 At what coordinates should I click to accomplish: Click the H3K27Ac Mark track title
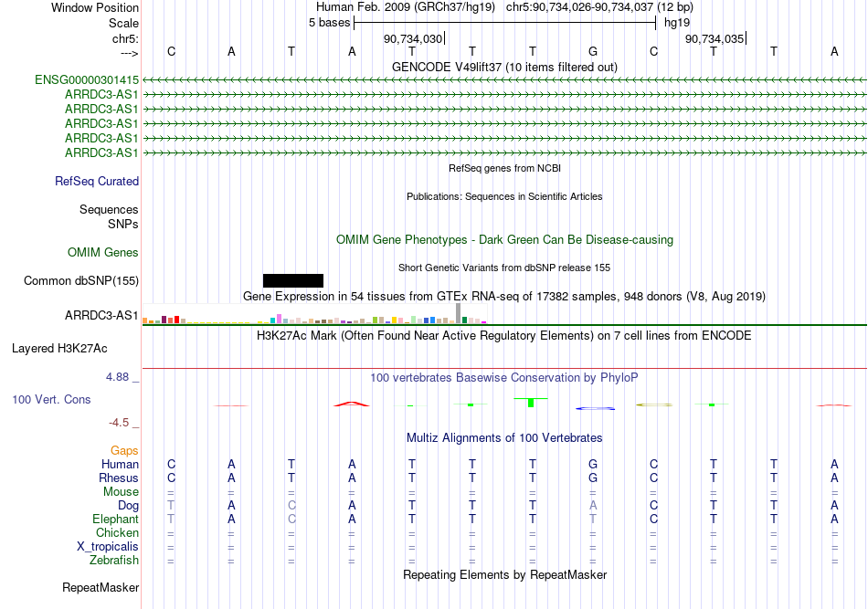tap(504, 336)
